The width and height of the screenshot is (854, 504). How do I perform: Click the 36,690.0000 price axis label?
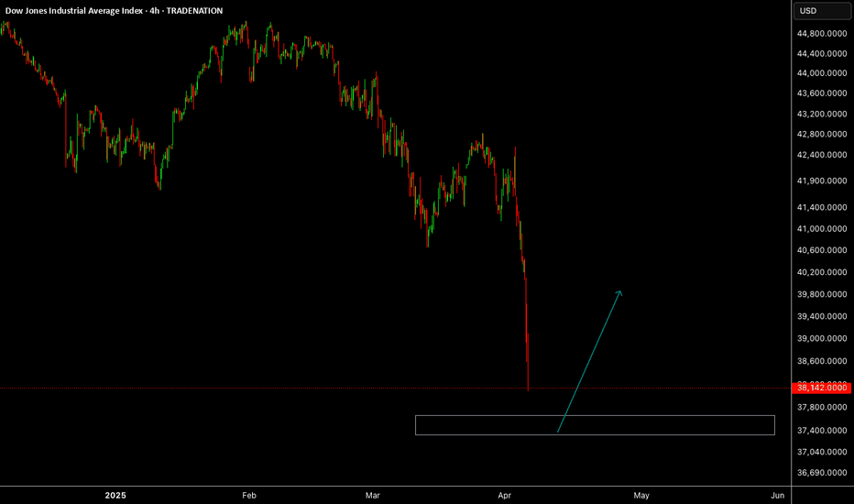coord(822,473)
